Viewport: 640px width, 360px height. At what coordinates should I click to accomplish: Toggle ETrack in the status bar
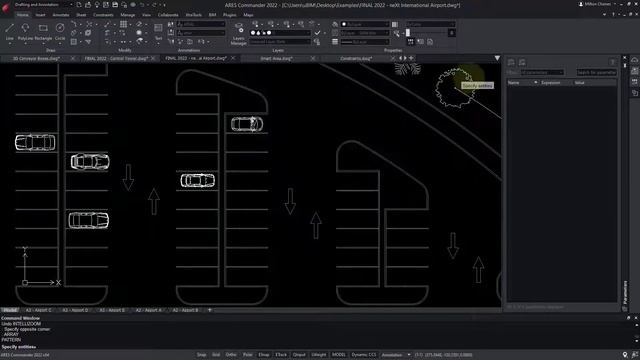point(281,355)
